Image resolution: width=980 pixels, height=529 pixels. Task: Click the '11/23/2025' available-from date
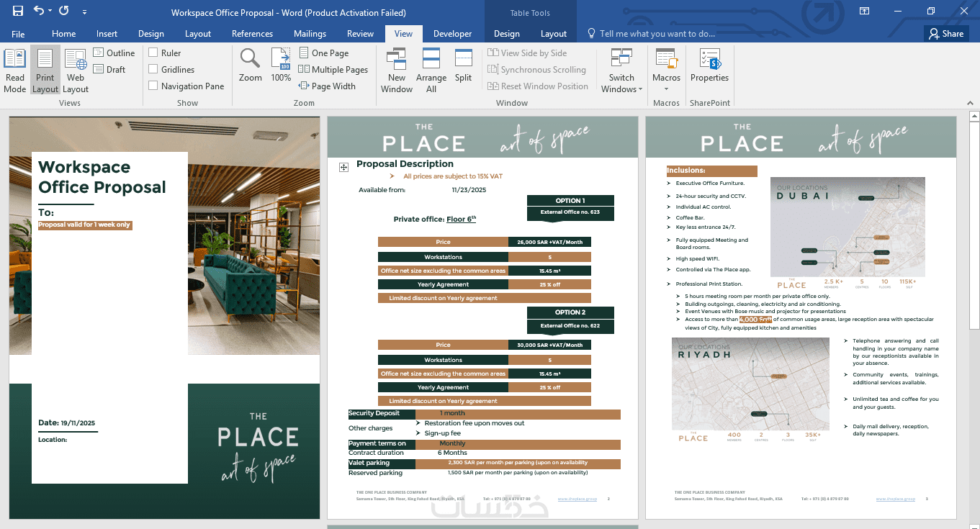coord(469,190)
